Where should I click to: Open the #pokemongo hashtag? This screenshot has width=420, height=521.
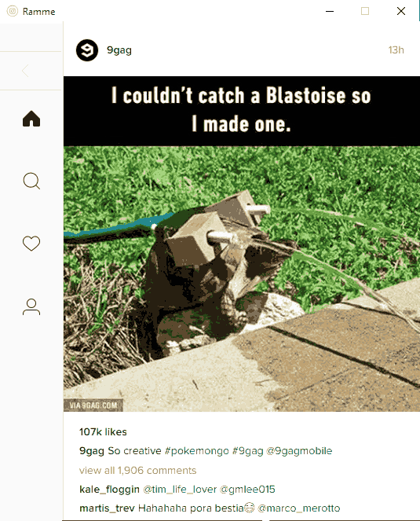197,451
